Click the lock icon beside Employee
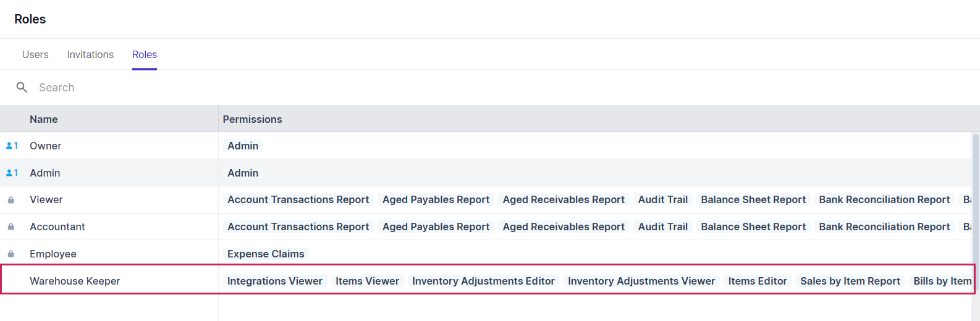The height and width of the screenshot is (321, 980). 11,254
